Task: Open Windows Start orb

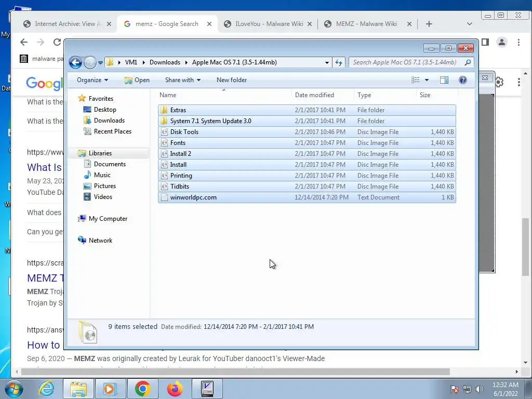Action: [x=14, y=389]
